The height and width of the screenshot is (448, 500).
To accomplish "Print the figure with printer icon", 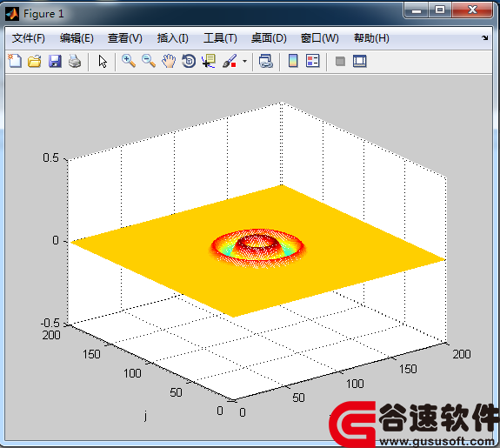I will (75, 61).
